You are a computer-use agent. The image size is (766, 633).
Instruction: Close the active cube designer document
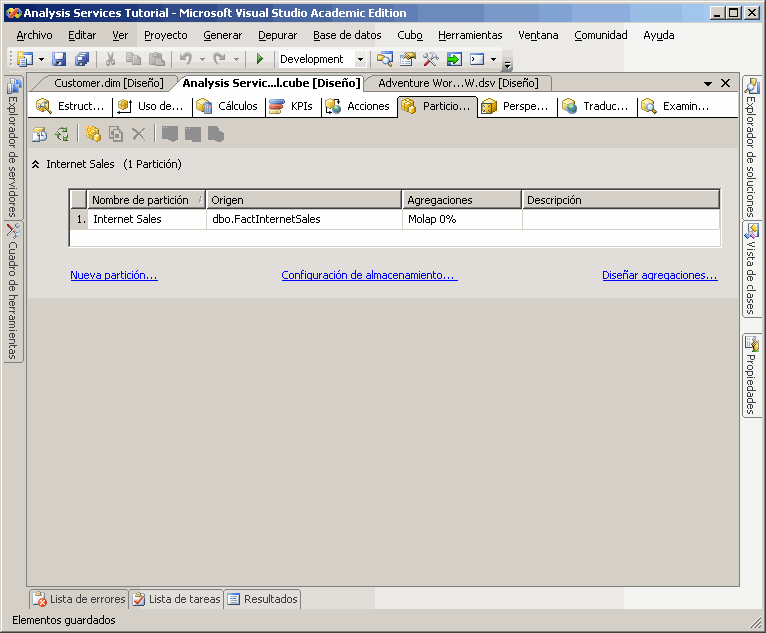pos(725,84)
